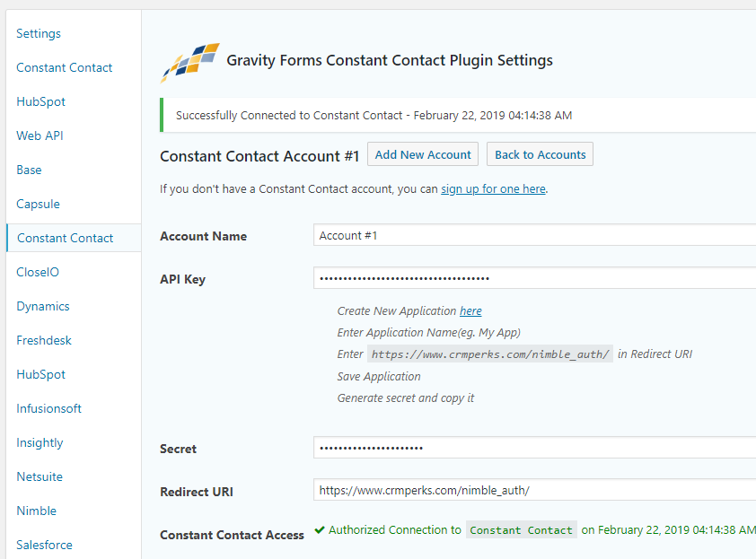Go back using Back to Accounts button
The image size is (756, 559).
pyautogui.click(x=540, y=154)
